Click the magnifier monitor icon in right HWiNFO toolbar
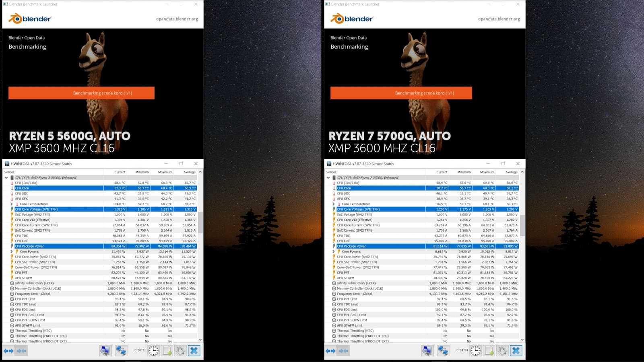This screenshot has width=644, height=362. [427, 351]
